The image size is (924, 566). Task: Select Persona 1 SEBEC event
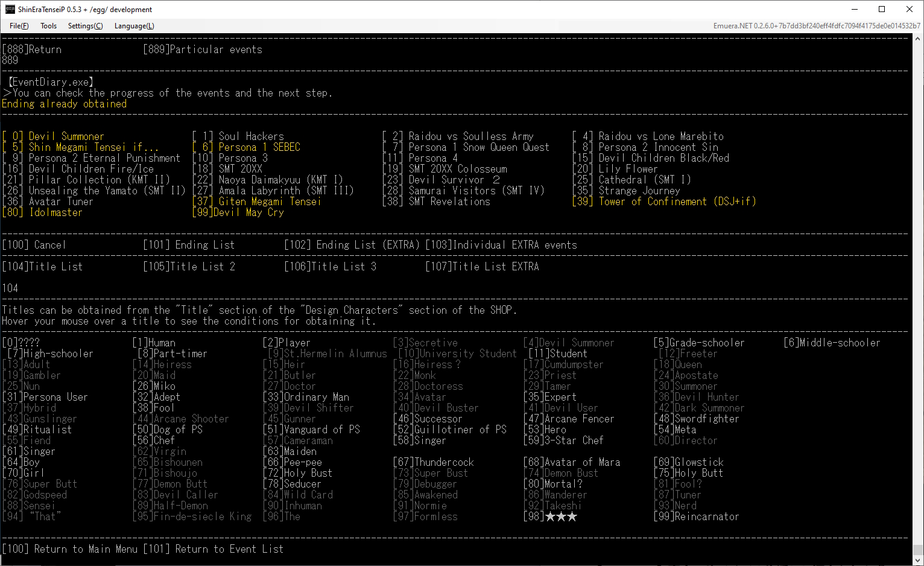click(246, 147)
